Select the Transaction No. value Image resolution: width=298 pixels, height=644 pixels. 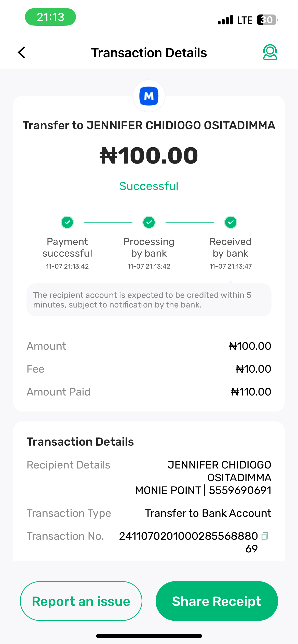pyautogui.click(x=188, y=536)
